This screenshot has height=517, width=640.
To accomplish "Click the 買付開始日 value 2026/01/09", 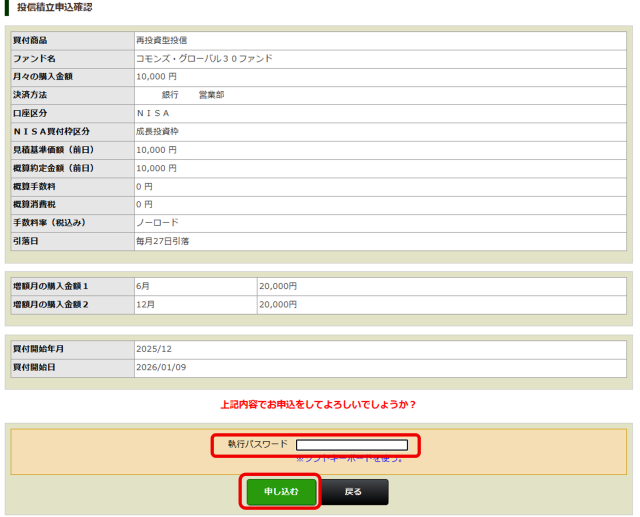I will (x=161, y=368).
